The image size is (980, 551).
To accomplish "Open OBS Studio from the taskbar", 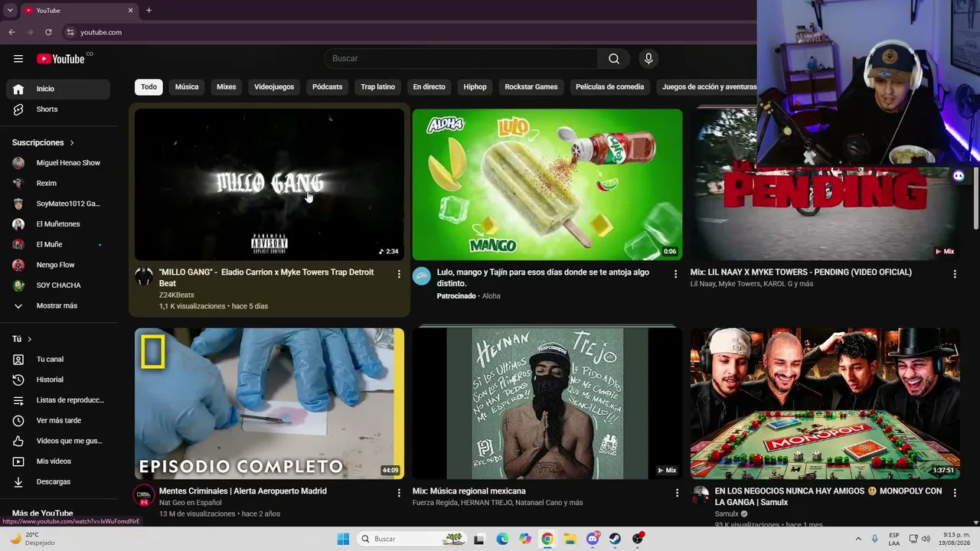I will (x=638, y=539).
